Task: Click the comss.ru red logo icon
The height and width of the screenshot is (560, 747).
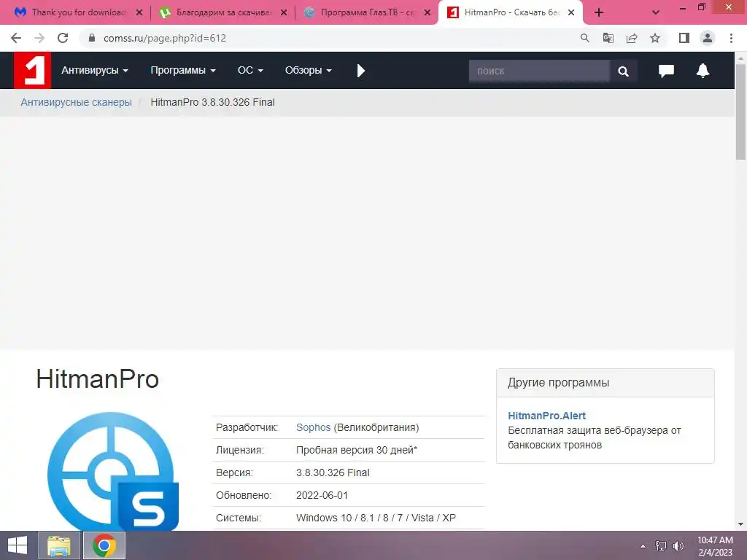Action: pyautogui.click(x=32, y=71)
